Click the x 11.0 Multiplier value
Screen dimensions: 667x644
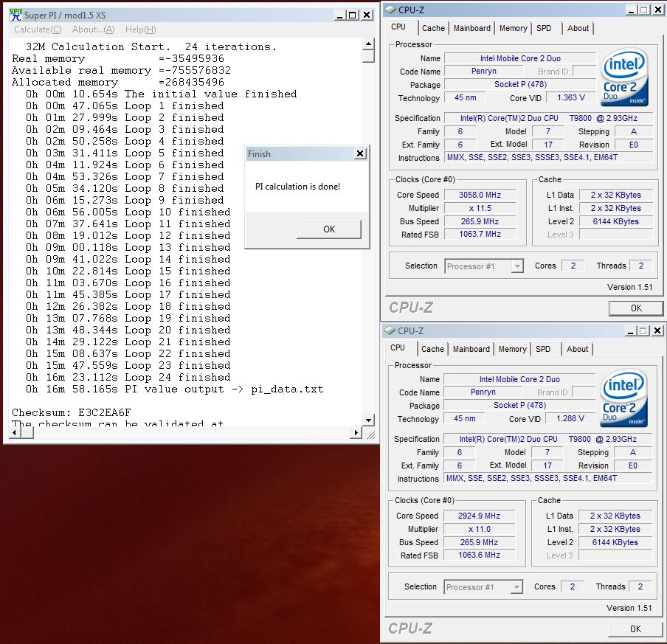[479, 529]
